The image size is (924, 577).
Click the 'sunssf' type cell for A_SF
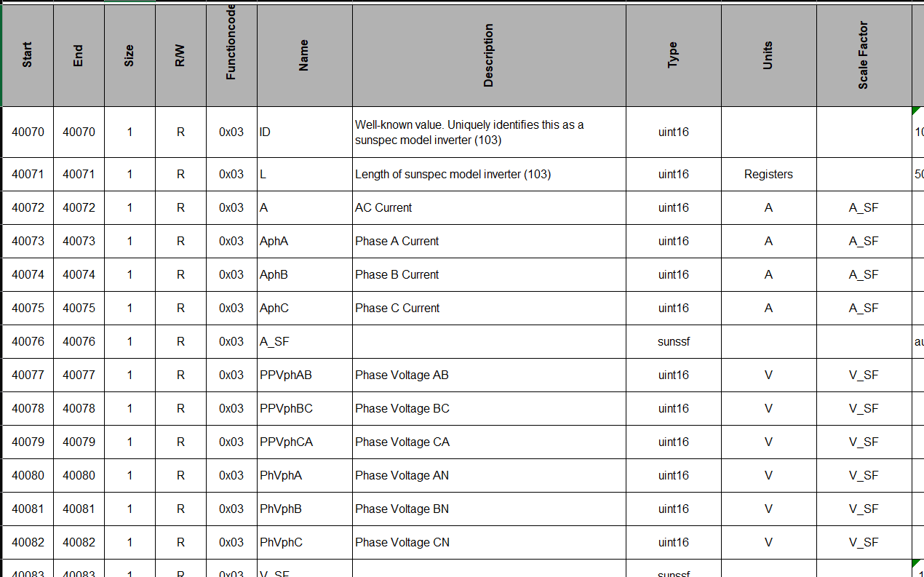pos(673,342)
